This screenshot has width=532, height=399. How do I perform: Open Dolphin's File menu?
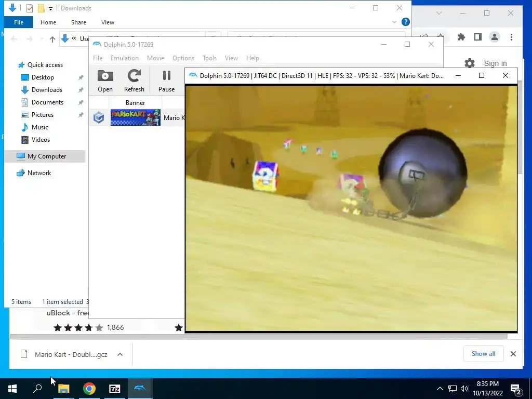tap(98, 58)
